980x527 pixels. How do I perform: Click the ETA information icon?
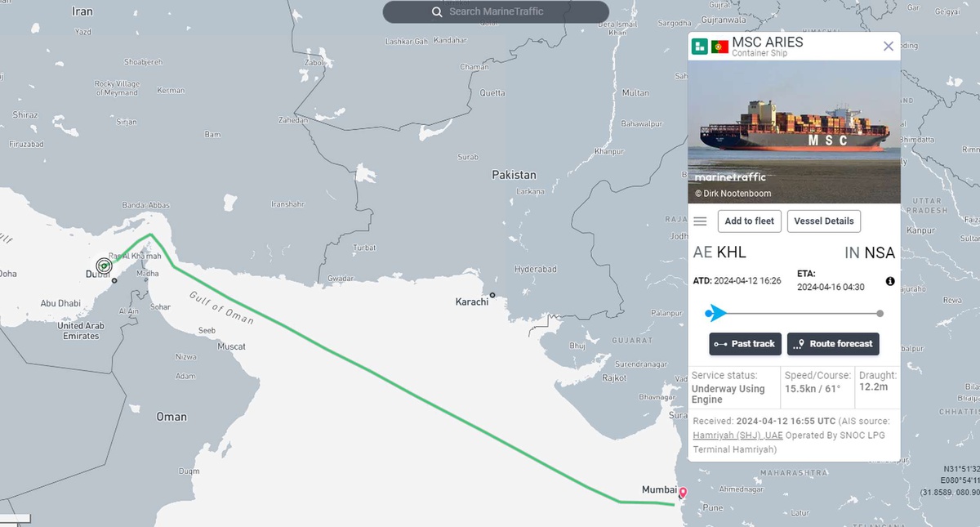click(x=890, y=281)
